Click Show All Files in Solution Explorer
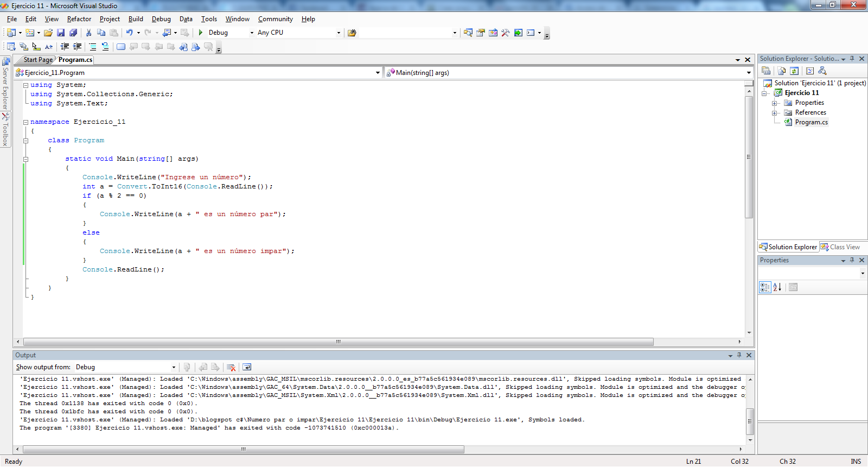This screenshot has height=467, width=868. point(782,71)
